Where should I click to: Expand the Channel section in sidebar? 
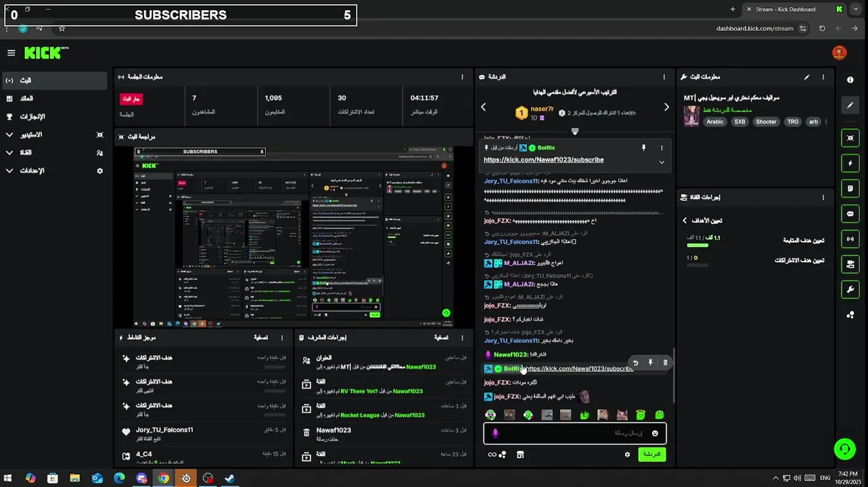tap(54, 153)
